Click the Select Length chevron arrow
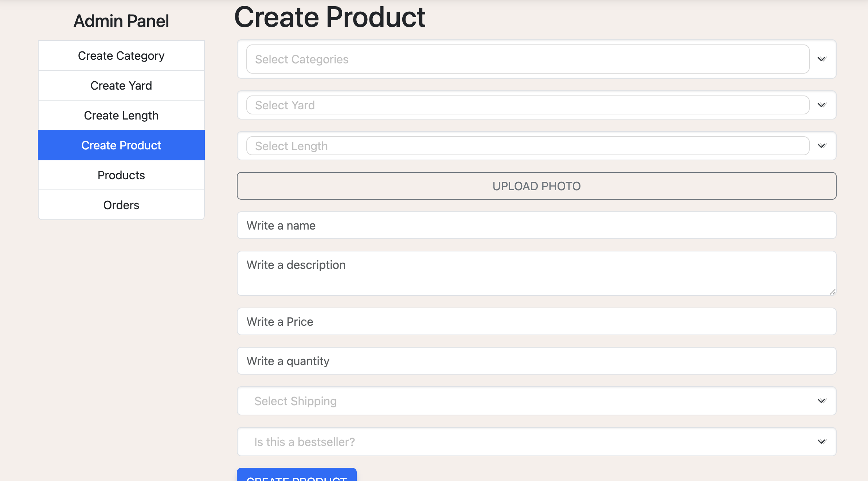This screenshot has height=481, width=868. [822, 146]
